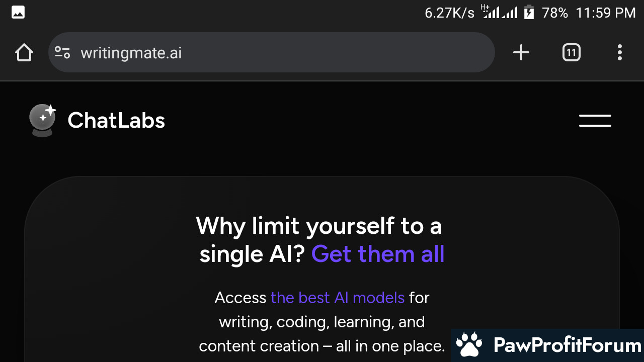The image size is (644, 362).
Task: Click the PawProfitForum watermark text
Action: coord(568,345)
